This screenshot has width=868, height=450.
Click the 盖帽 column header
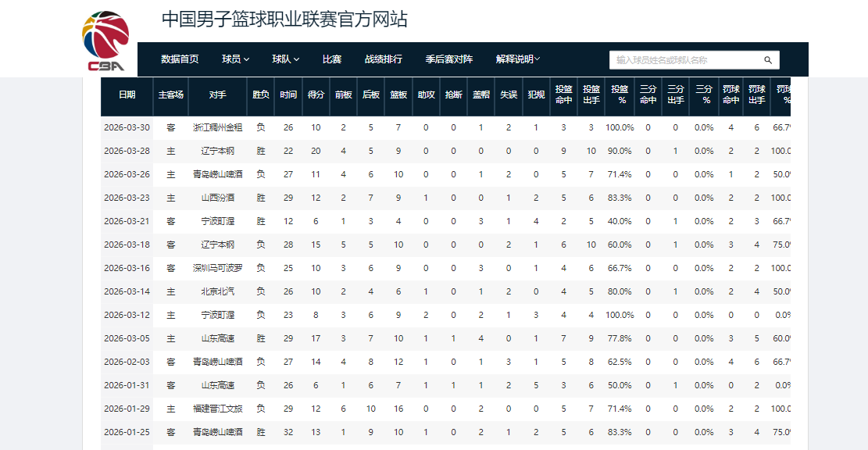(x=481, y=95)
